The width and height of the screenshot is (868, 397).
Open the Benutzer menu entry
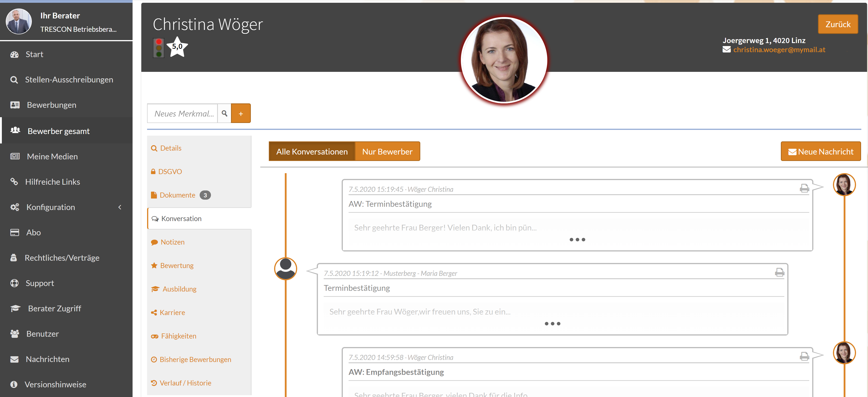click(66, 334)
